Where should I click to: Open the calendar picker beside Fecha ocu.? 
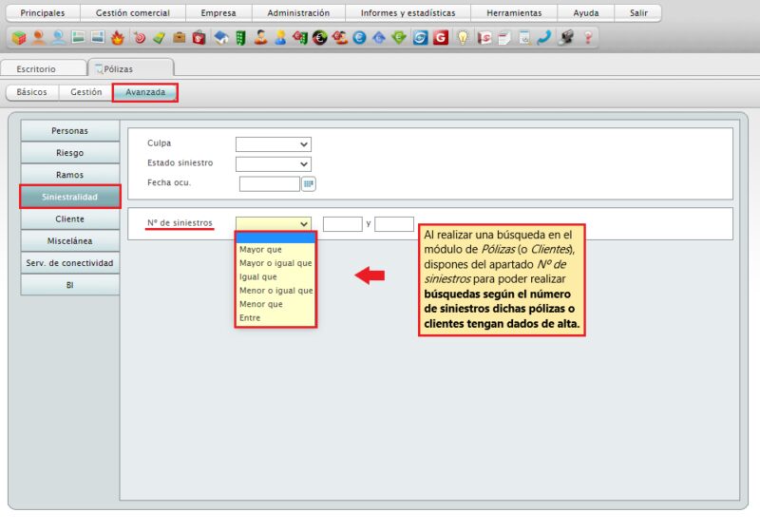[x=309, y=183]
